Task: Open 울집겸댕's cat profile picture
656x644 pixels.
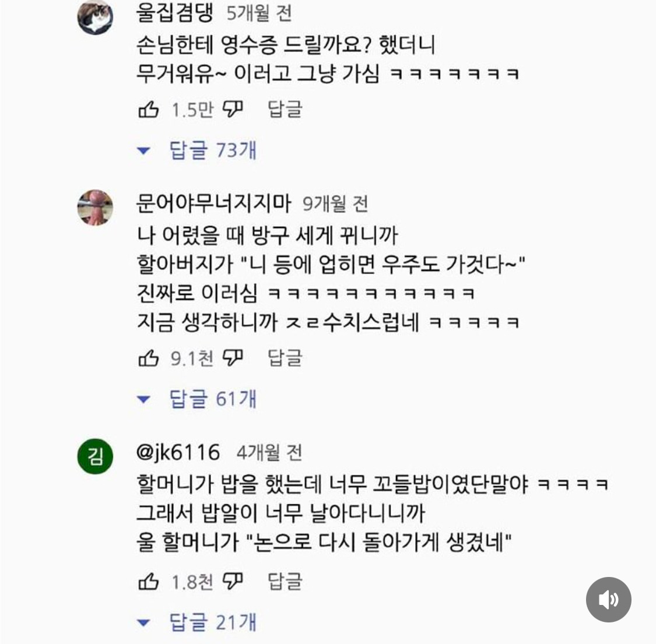Action: coord(95,17)
